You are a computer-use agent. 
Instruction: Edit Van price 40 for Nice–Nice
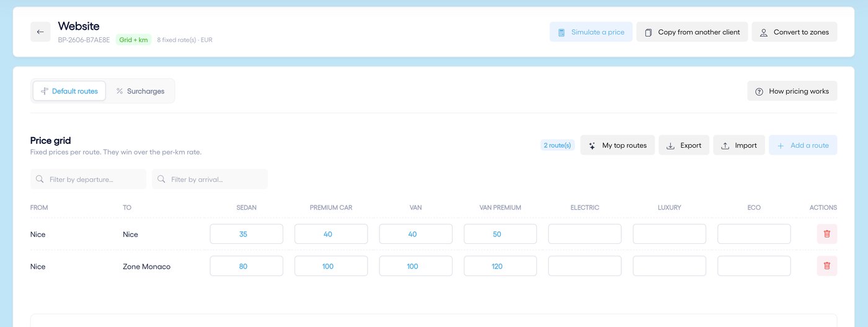(x=415, y=234)
